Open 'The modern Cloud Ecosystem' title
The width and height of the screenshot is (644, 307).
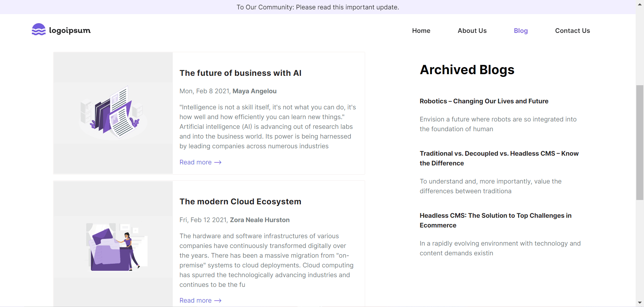[240, 202]
